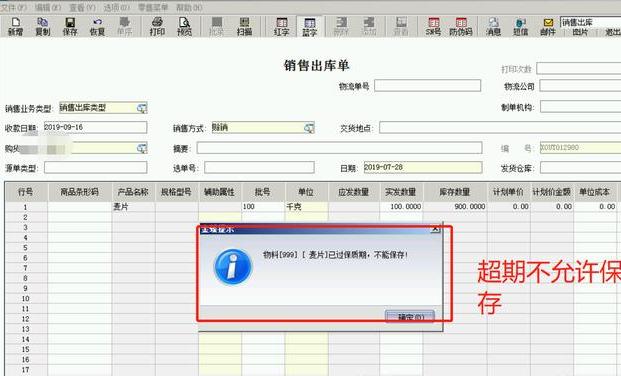Click the 新增 (New) toolbar icon
The image size is (621, 376).
(x=15, y=27)
